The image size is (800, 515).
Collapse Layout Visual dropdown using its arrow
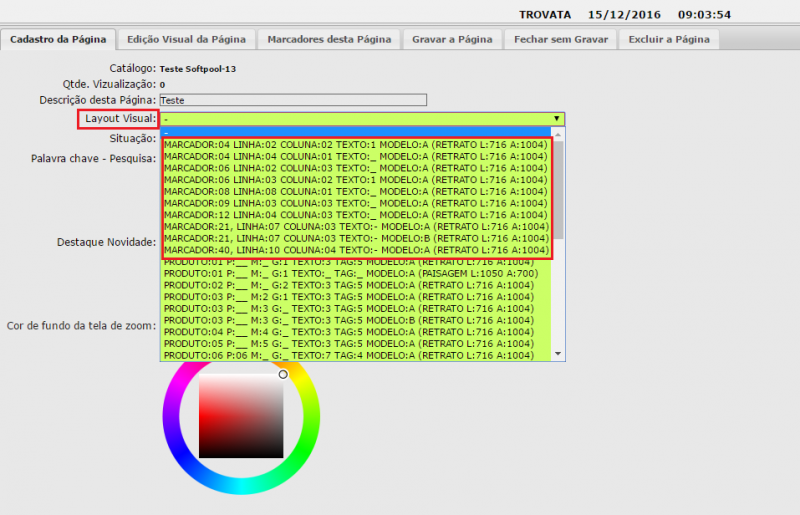coord(557,119)
